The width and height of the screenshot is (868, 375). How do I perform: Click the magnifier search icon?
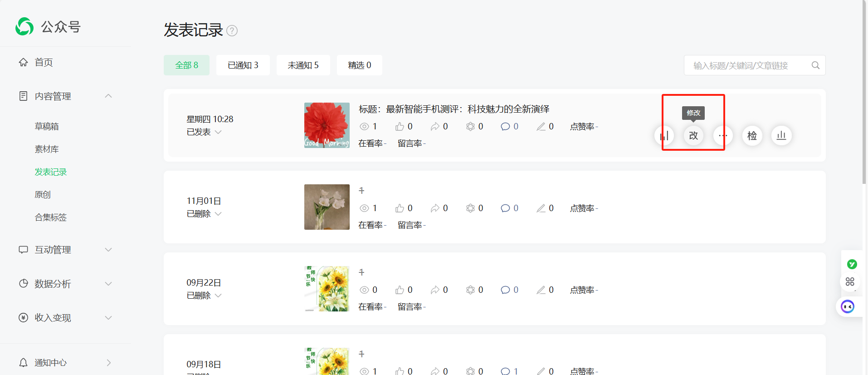(x=815, y=65)
